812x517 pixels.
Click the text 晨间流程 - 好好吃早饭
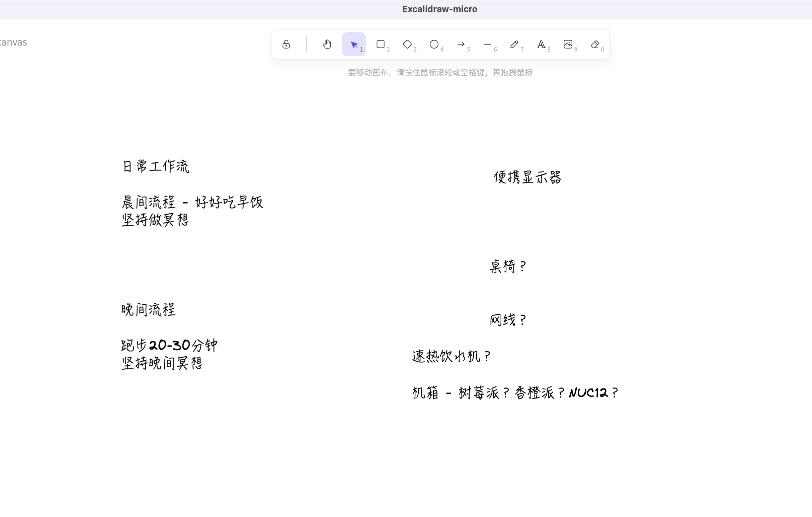click(192, 202)
